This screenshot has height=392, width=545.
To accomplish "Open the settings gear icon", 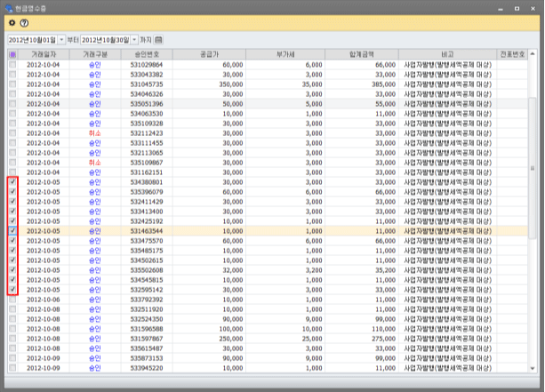I will pyautogui.click(x=12, y=22).
